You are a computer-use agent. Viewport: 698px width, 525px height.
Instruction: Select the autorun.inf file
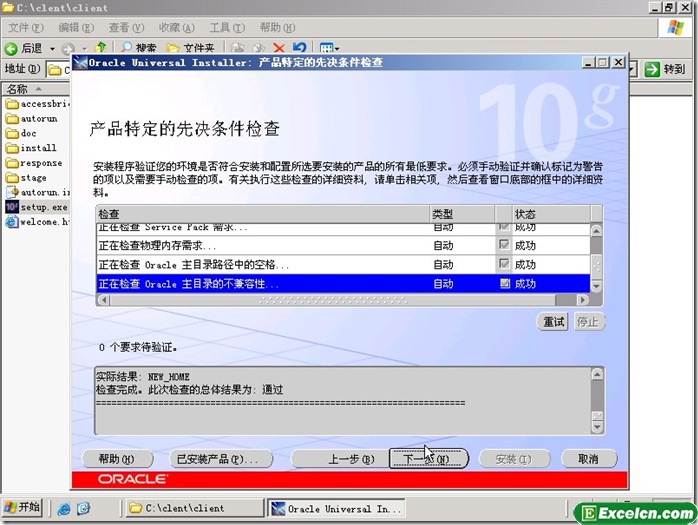38,192
